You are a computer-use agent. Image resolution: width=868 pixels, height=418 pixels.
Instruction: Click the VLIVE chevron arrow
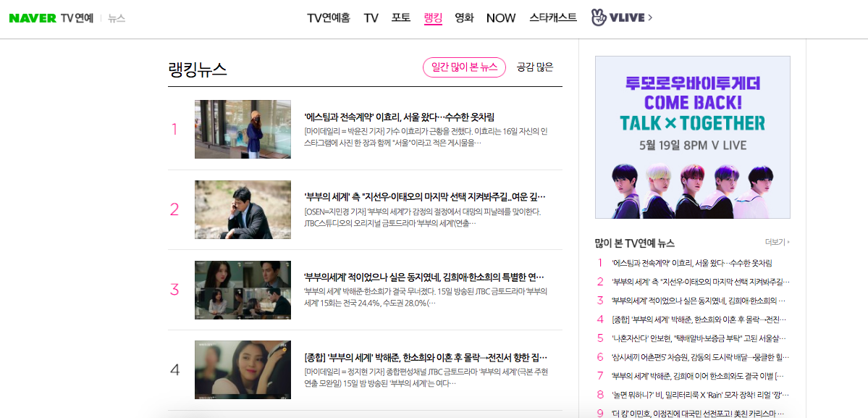[x=650, y=17]
